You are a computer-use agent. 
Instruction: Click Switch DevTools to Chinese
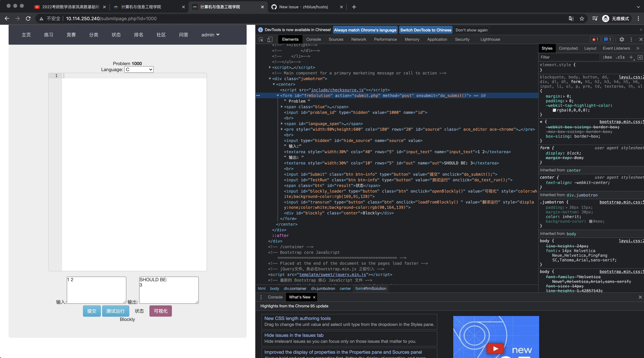tap(425, 30)
